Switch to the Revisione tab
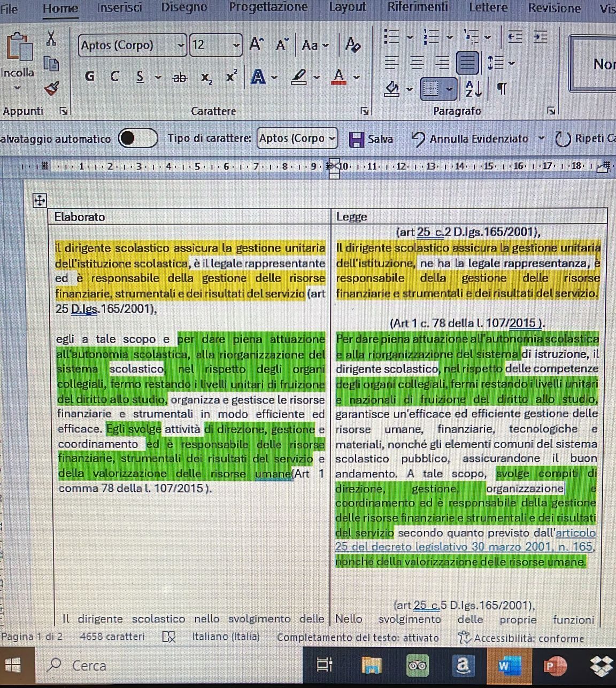Viewport: 616px width, 688px height. 554,8
